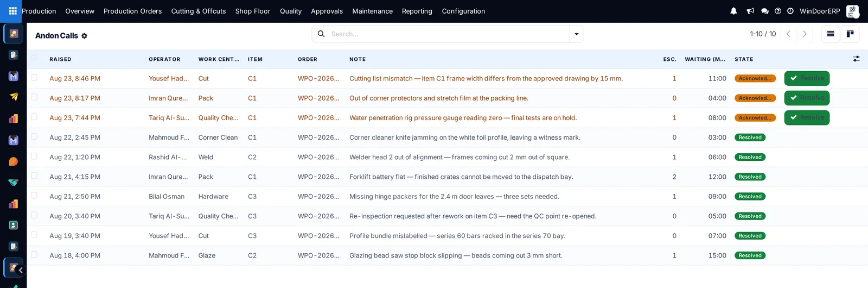Resolve the water penetration rig call
Screen dimensions: 868x288
tap(807, 117)
